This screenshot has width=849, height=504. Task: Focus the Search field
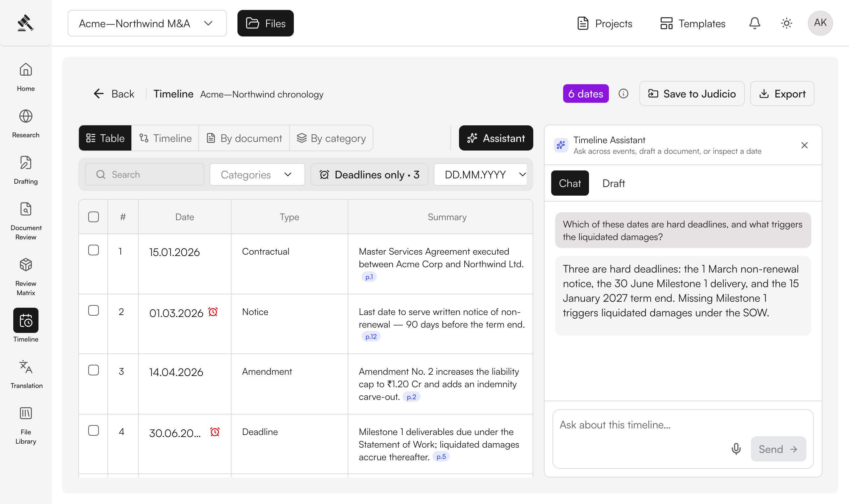[x=145, y=174]
